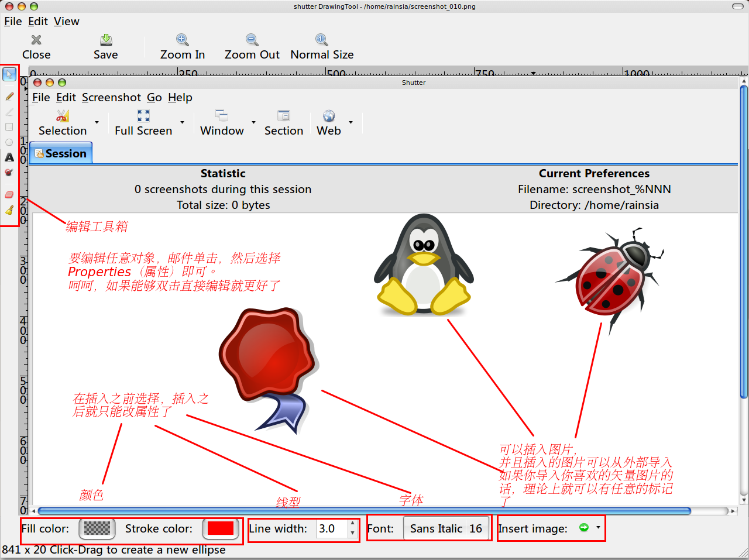Image resolution: width=749 pixels, height=560 pixels.
Task: Click the Web globe icon in the embedded screenshot
Action: click(x=329, y=116)
